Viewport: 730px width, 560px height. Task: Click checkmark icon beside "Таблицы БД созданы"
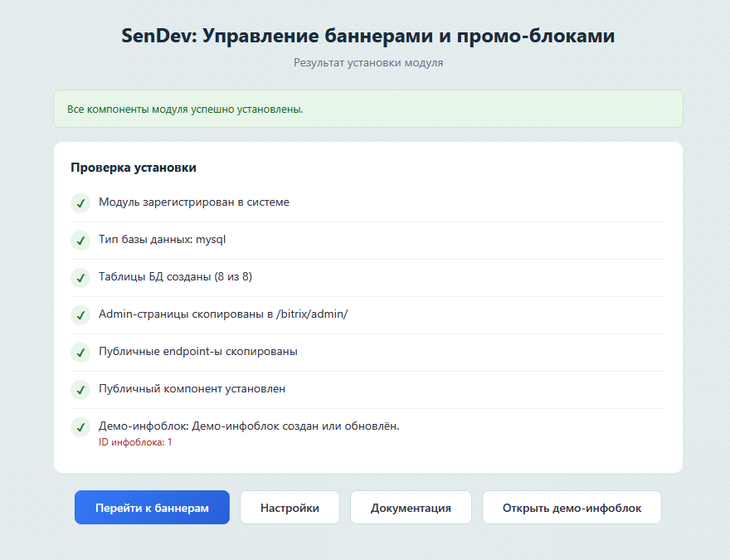click(x=80, y=278)
